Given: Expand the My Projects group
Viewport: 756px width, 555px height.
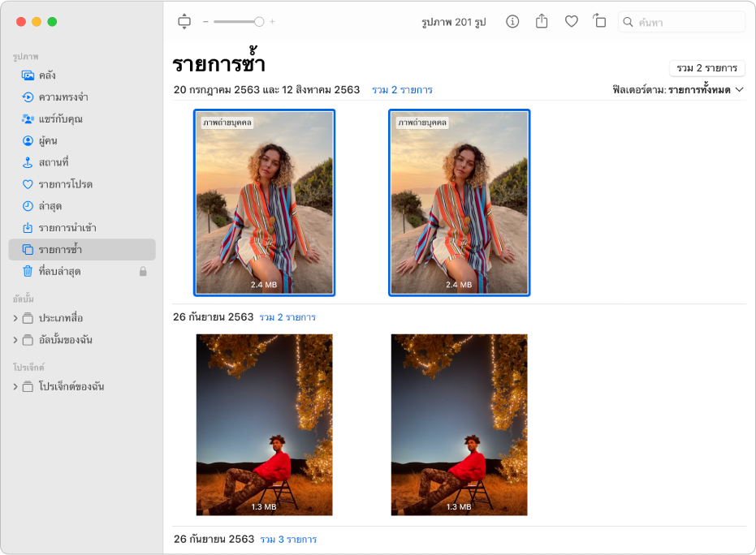Looking at the screenshot, I should click(16, 386).
